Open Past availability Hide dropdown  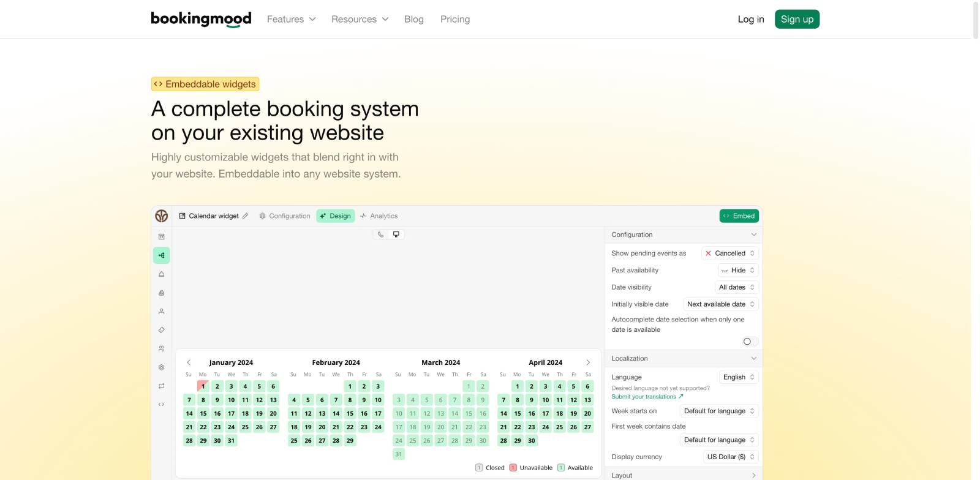[x=738, y=271]
